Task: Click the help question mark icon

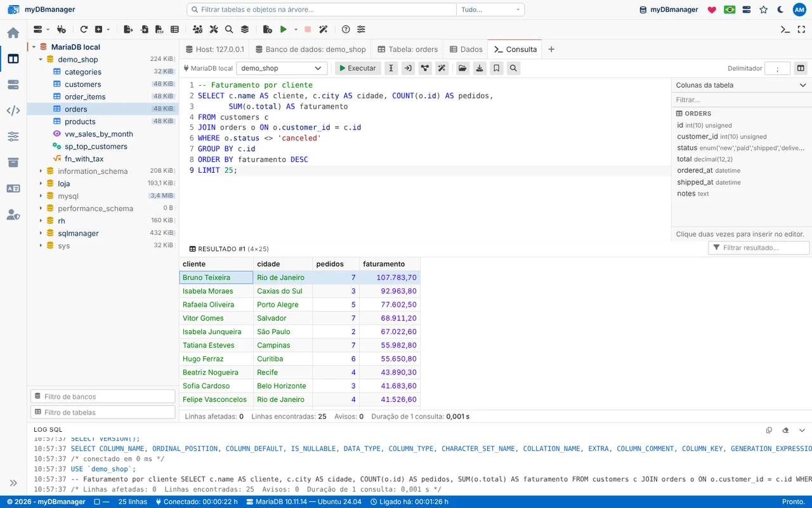Action: 346,29
